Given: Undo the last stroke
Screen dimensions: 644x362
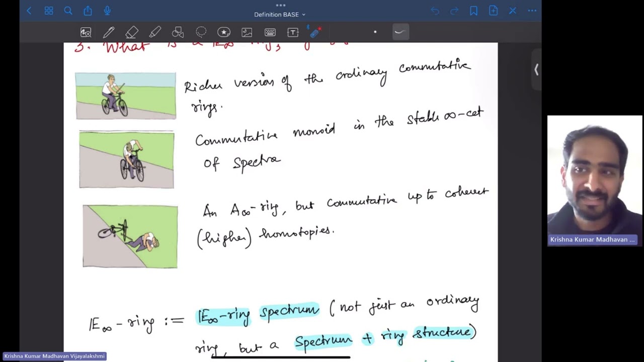Looking at the screenshot, I should pyautogui.click(x=435, y=11).
